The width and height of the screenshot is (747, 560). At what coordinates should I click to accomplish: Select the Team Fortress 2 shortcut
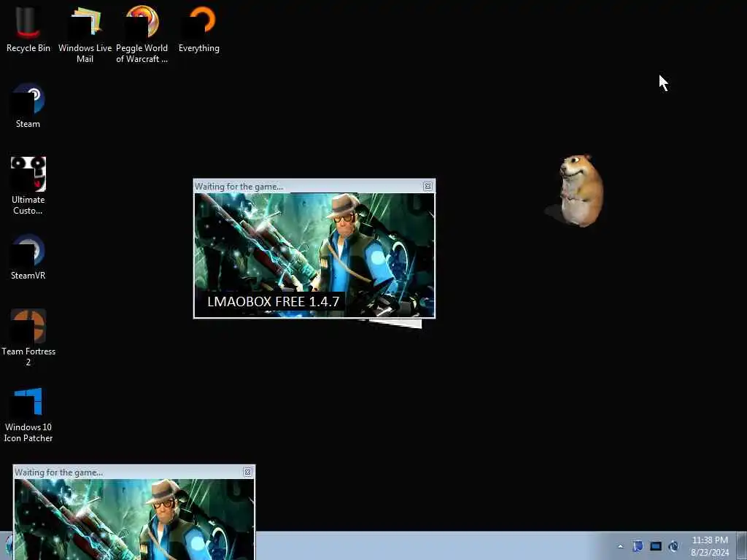click(x=28, y=338)
